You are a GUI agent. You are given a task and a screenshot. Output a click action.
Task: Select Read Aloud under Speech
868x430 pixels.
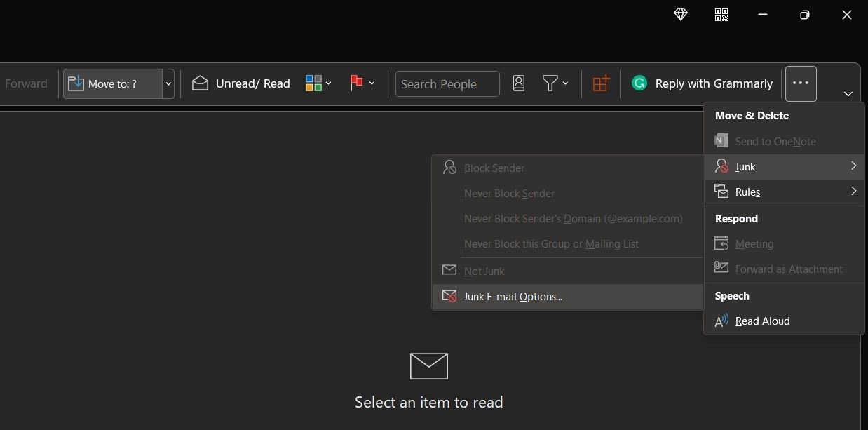784,321
